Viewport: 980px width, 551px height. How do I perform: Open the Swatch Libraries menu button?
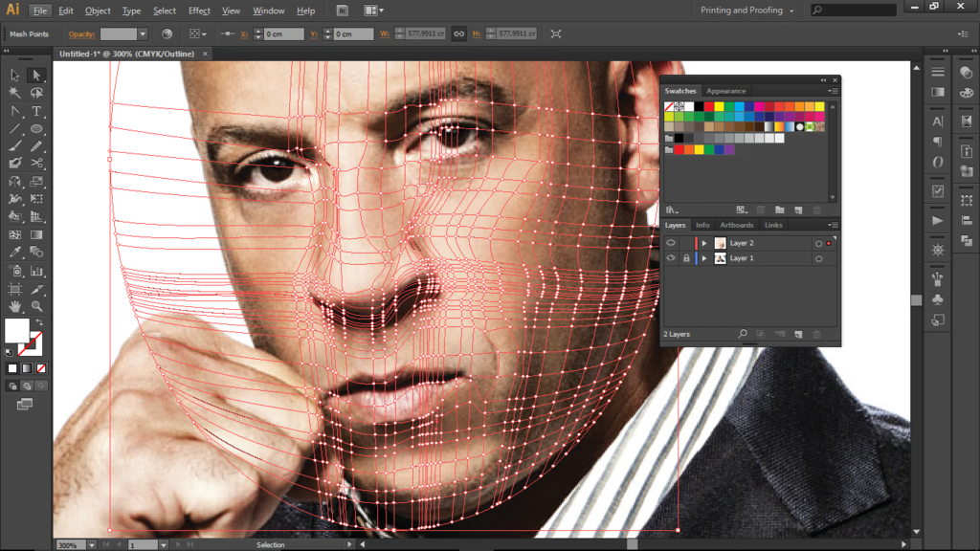[672, 209]
